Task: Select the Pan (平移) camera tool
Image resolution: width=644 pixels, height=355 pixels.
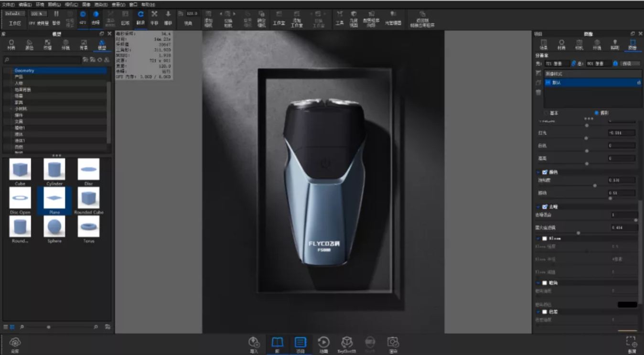Action: 154,18
